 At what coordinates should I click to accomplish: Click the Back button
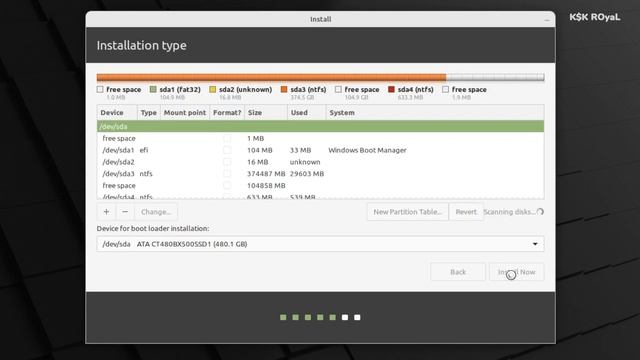click(458, 272)
